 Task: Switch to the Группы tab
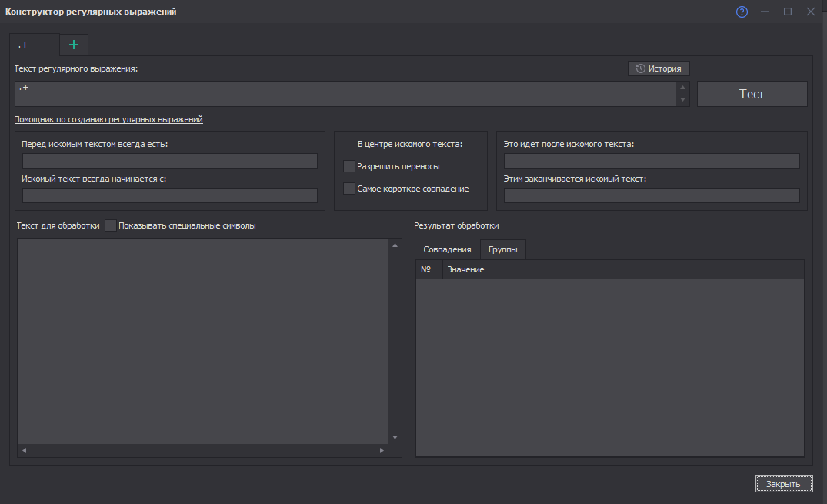point(502,249)
